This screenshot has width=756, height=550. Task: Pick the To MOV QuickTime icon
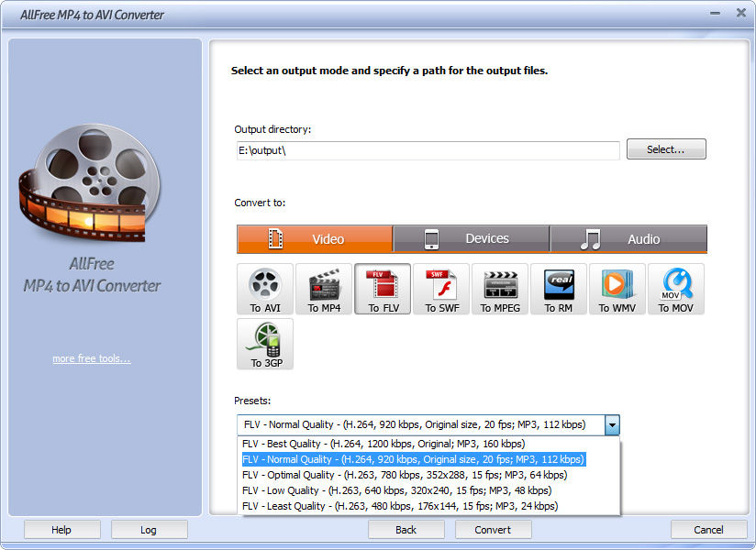point(676,289)
